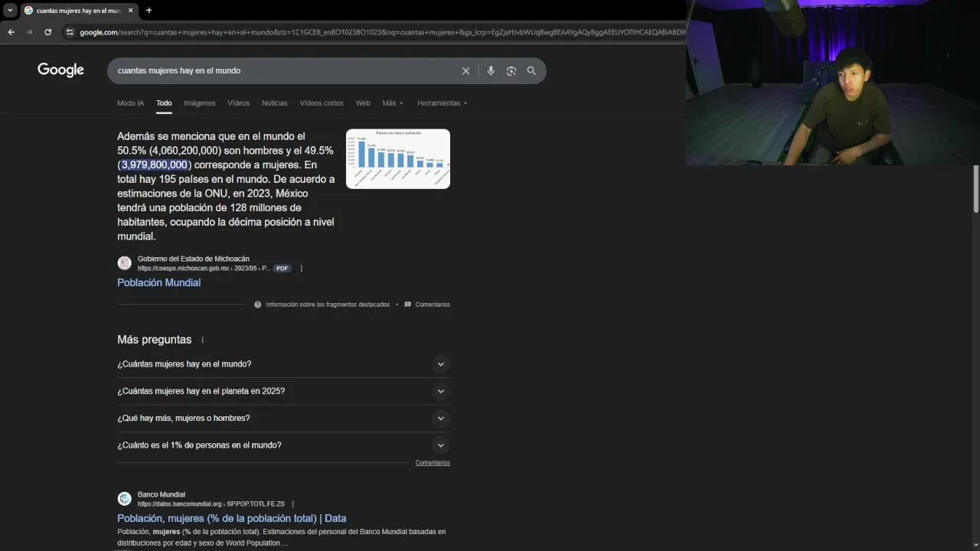
Task: Close the Google search browser tab
Action: [130, 10]
